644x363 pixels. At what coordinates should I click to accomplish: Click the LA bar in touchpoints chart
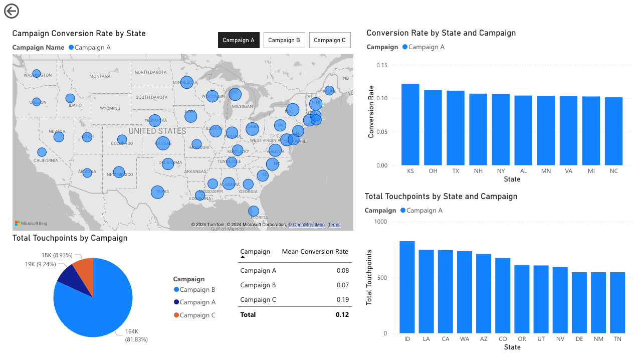pyautogui.click(x=426, y=291)
